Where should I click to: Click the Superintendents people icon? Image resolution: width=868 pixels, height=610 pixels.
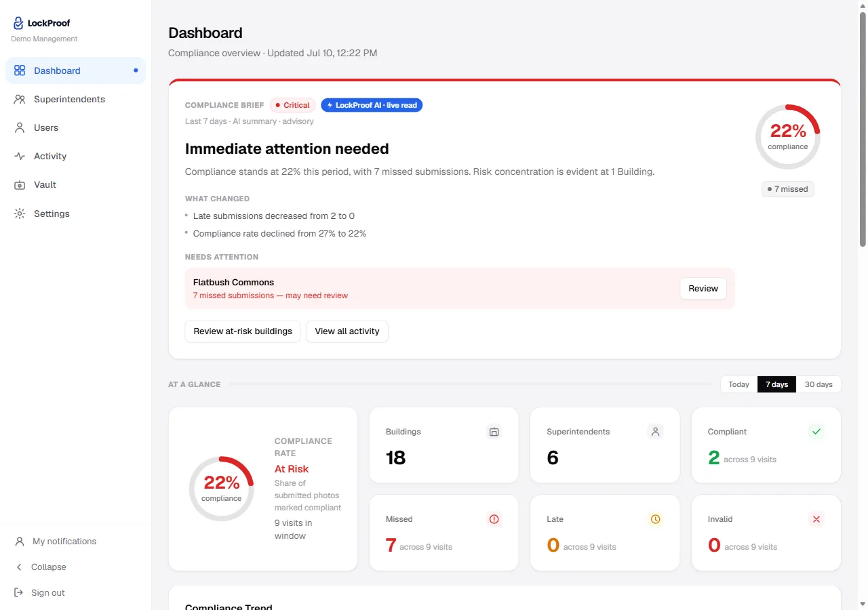(x=20, y=99)
